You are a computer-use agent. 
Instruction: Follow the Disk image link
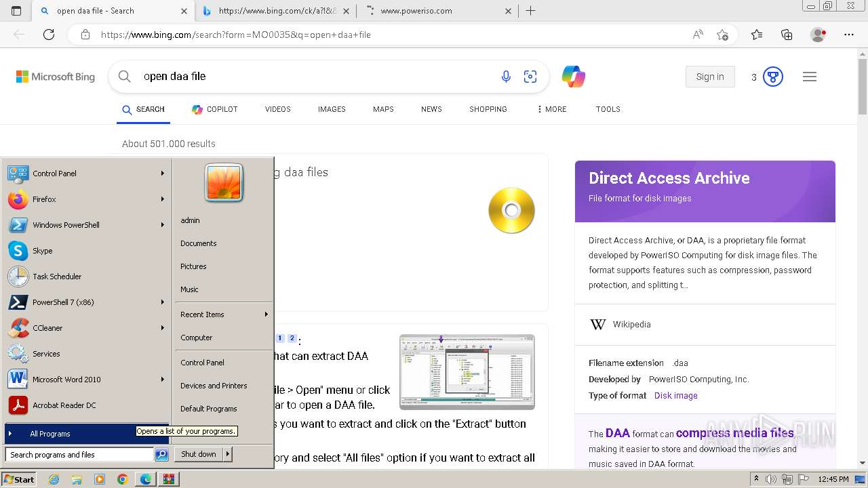675,396
